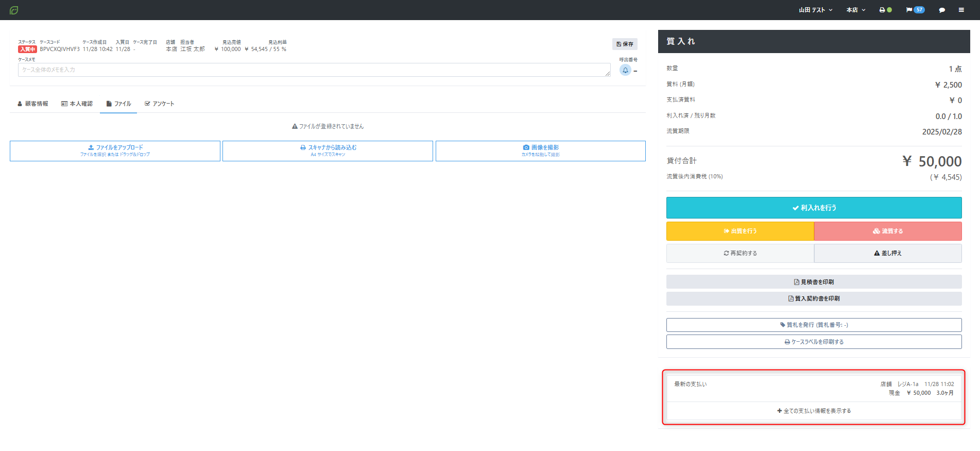Image resolution: width=980 pixels, height=451 pixels.
Task: Click the 江坂 太郎 staff name
Action: pyautogui.click(x=193, y=49)
